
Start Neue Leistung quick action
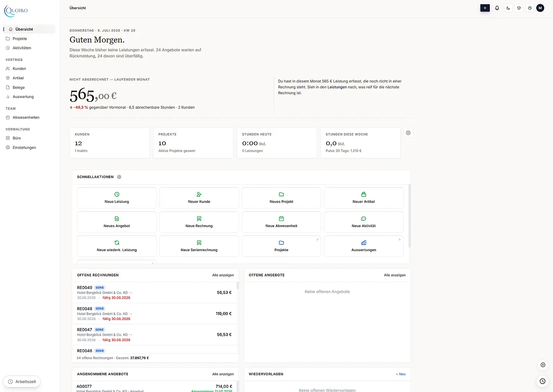(x=117, y=198)
